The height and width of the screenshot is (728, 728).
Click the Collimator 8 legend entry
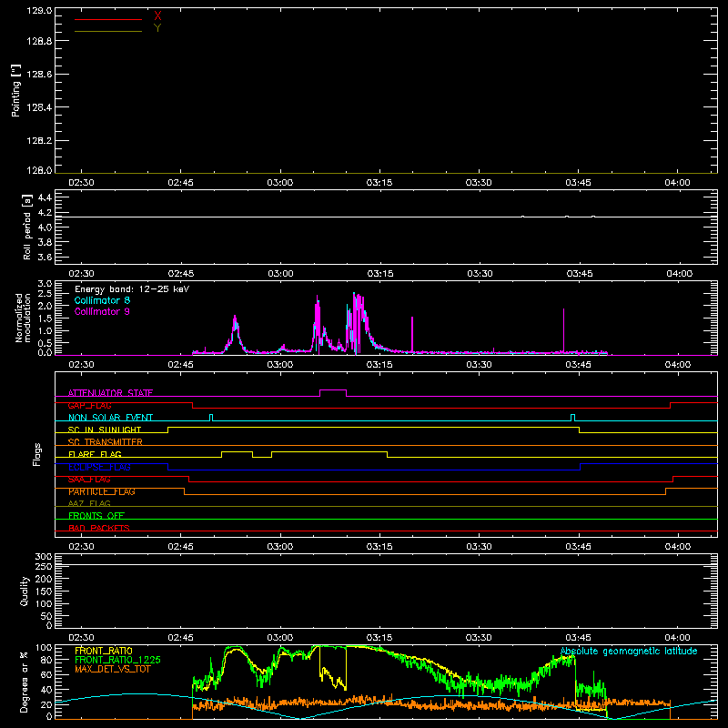tap(102, 300)
